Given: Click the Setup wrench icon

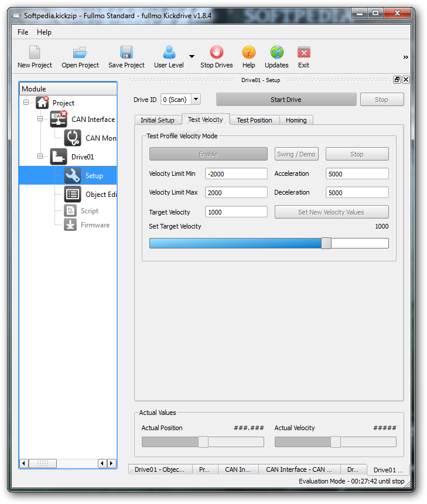Looking at the screenshot, I should coord(73,175).
